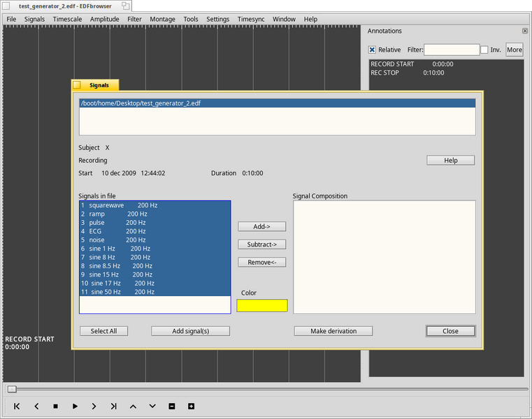Shift signals up with the up chevron
The height and width of the screenshot is (419, 532).
133,406
